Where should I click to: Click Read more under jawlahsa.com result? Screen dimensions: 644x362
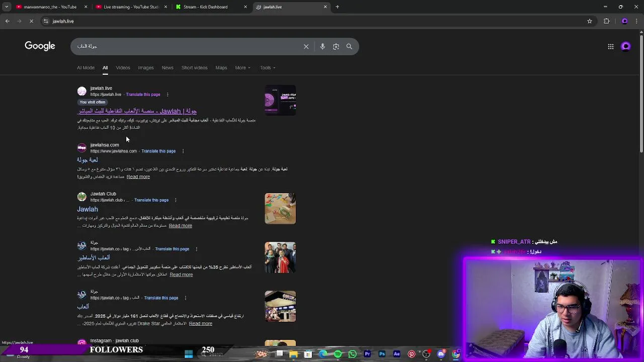pos(138,177)
